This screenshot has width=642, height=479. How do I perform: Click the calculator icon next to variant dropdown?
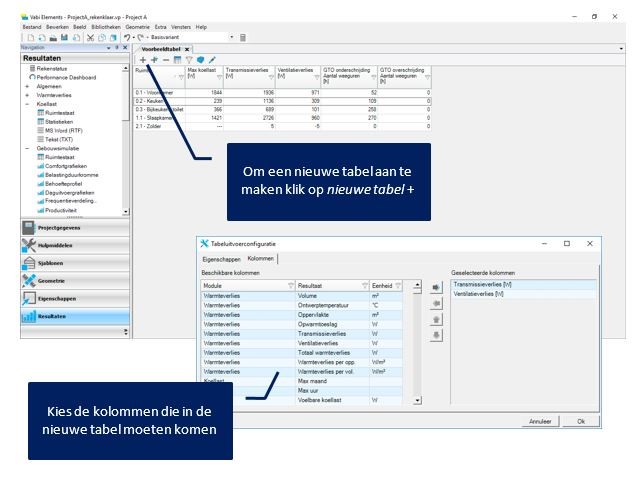(x=242, y=37)
